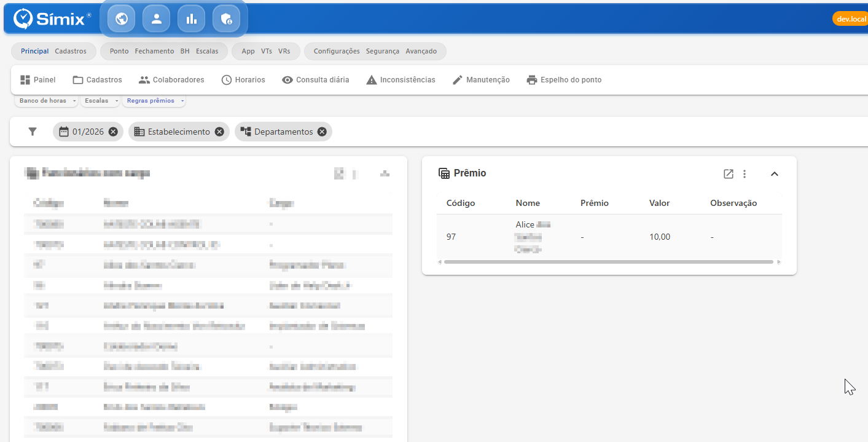Screen dimensions: 868x442
Task: Click the Alice name cell
Action: (533, 237)
